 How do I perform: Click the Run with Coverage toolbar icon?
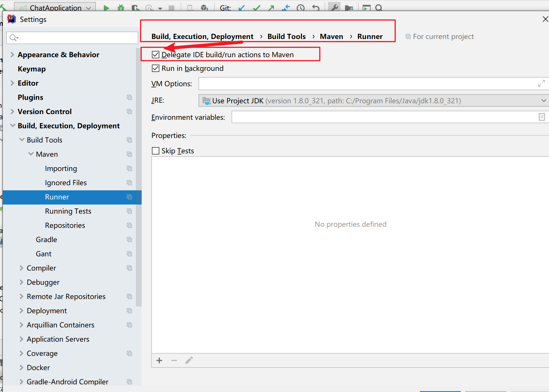135,8
